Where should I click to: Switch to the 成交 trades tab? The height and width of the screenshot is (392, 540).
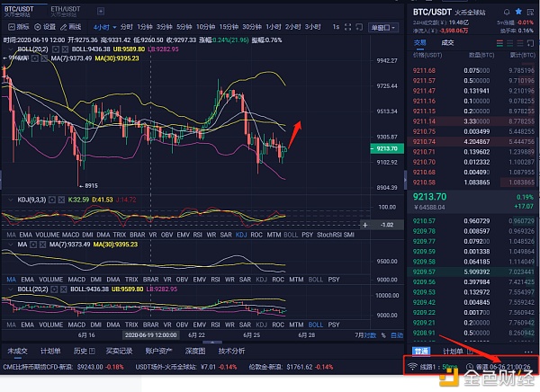(x=447, y=43)
